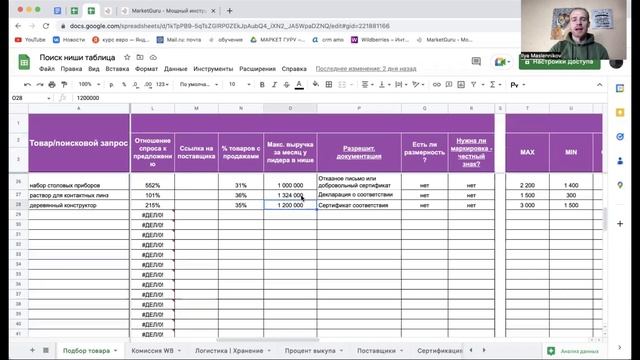The image size is (640, 360).
Task: Open the Правка menu
Action: (71, 69)
